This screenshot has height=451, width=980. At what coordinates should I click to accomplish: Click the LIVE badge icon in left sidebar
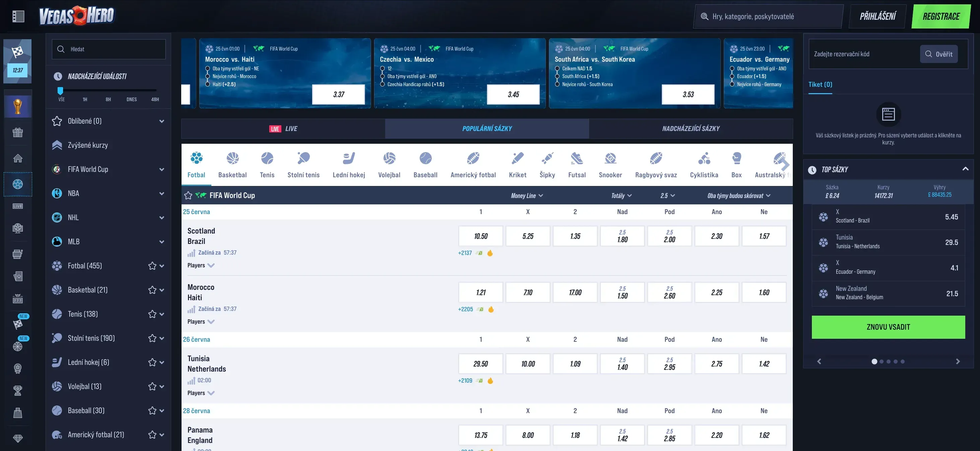coord(18,206)
